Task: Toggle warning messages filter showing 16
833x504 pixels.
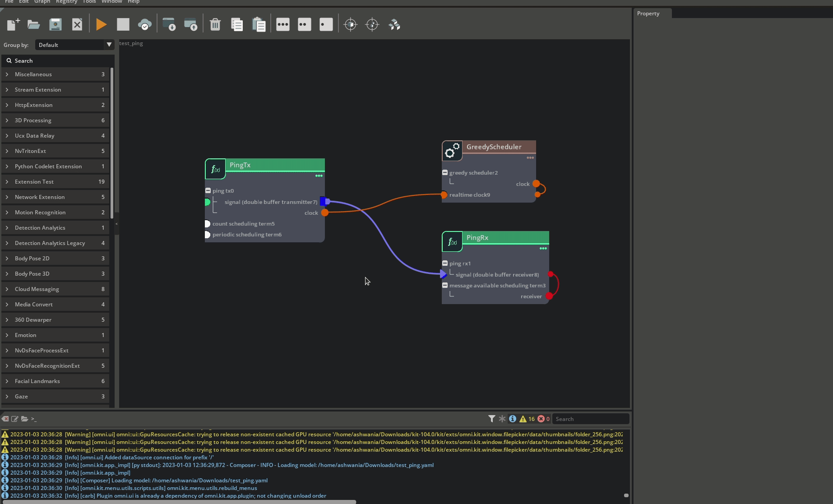Action: (527, 419)
